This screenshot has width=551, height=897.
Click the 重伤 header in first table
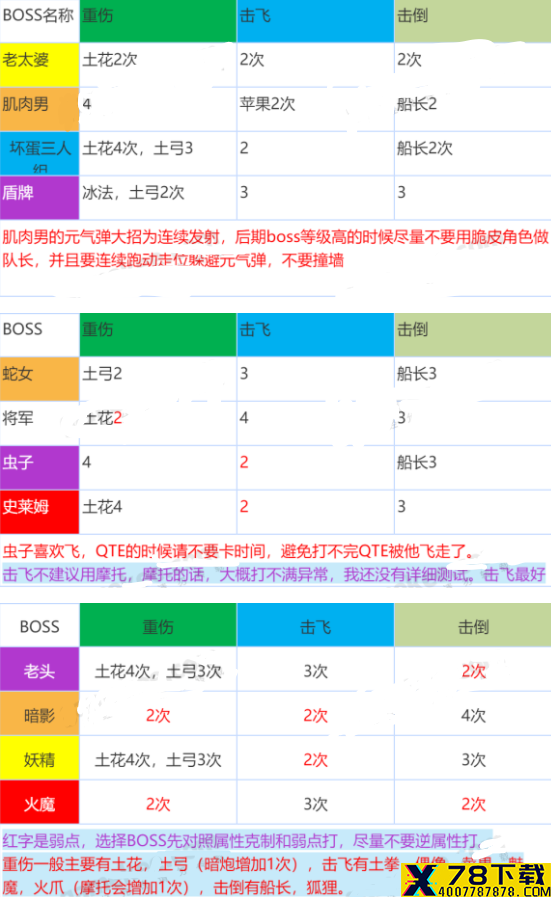coord(158,21)
